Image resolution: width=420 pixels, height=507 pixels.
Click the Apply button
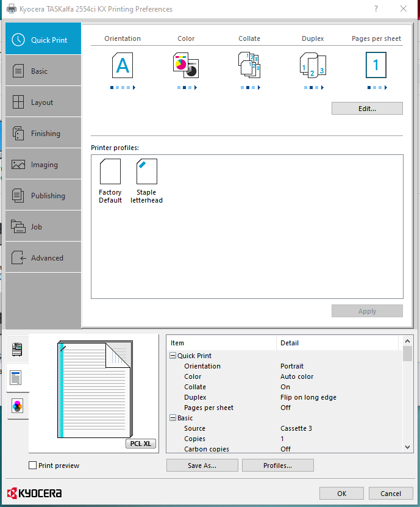367,311
